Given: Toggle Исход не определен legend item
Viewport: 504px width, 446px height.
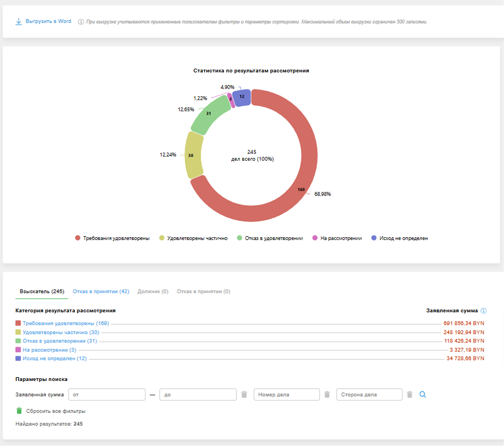Looking at the screenshot, I should 399,238.
